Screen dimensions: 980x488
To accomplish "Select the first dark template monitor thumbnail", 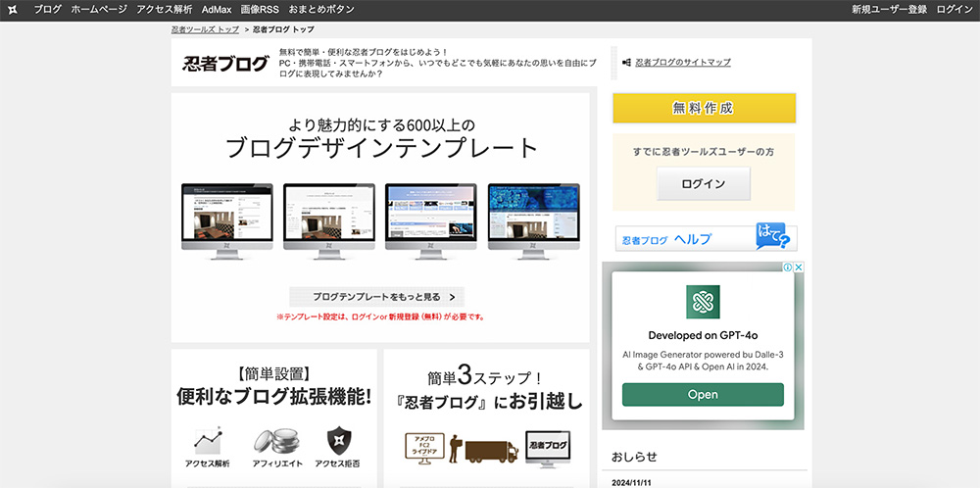I will pos(227,221).
